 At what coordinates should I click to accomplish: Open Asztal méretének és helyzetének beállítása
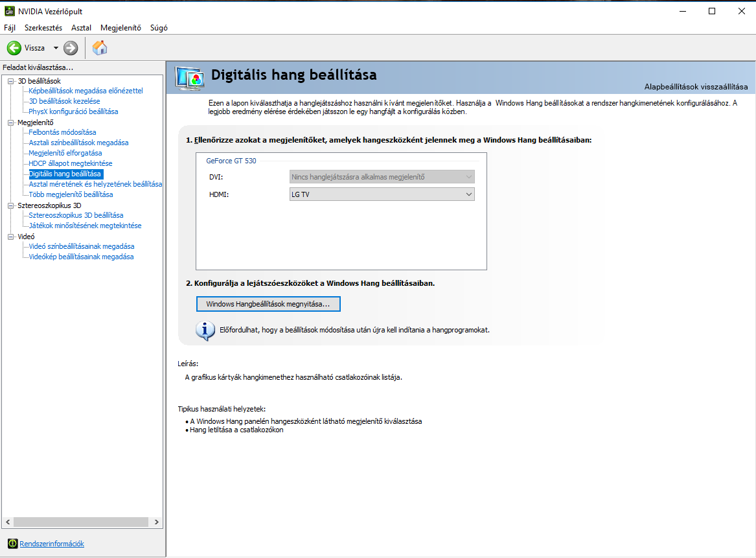(x=95, y=184)
